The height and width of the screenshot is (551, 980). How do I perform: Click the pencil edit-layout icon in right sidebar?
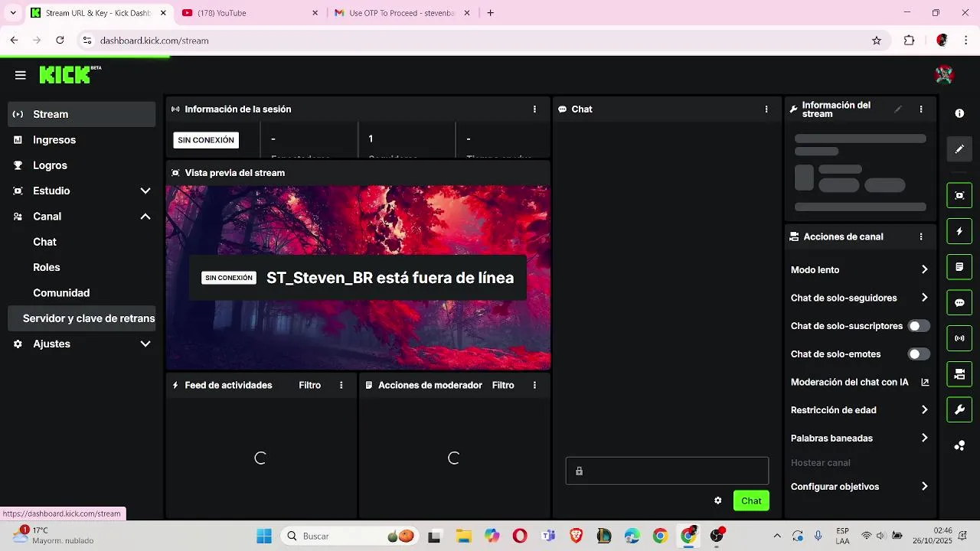959,149
